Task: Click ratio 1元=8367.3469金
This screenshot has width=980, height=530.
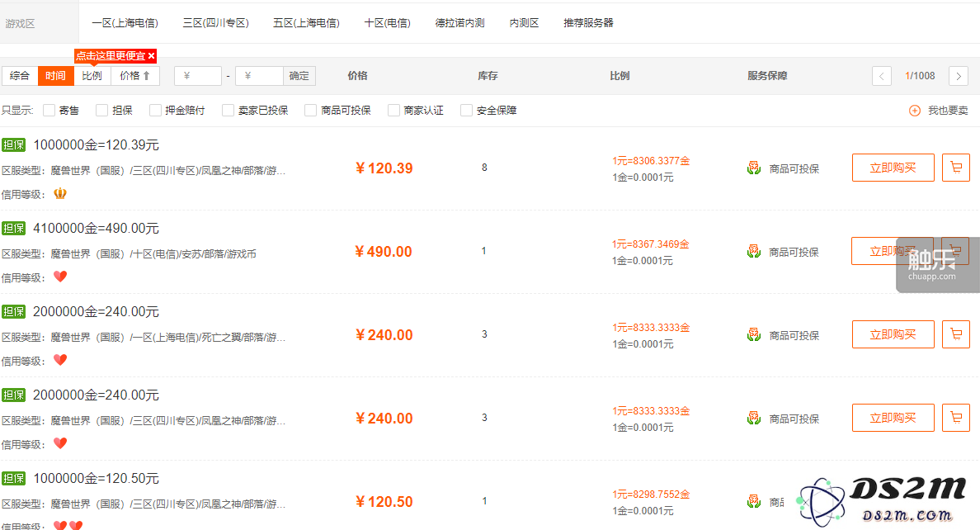Action: (x=651, y=244)
